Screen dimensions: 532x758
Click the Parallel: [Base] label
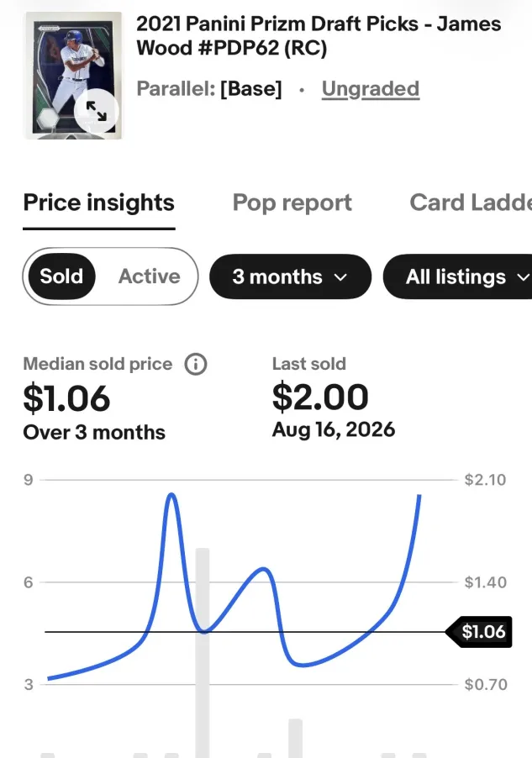click(x=209, y=88)
